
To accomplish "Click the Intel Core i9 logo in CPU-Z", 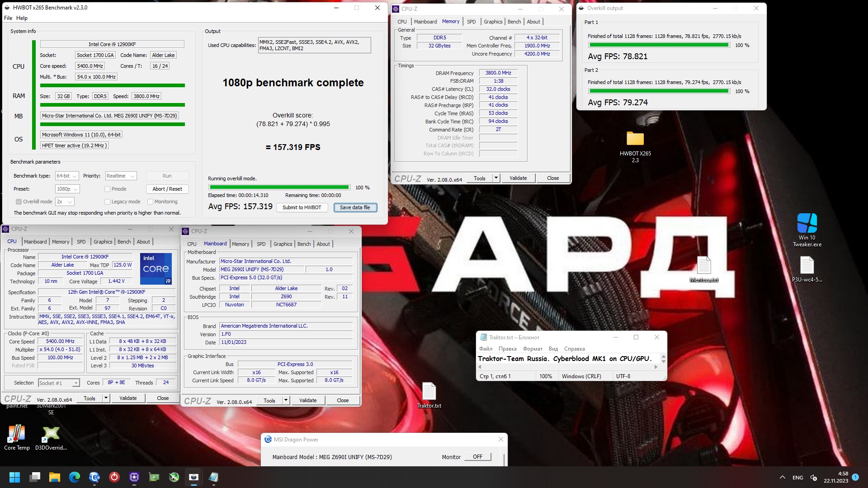I will click(x=156, y=268).
